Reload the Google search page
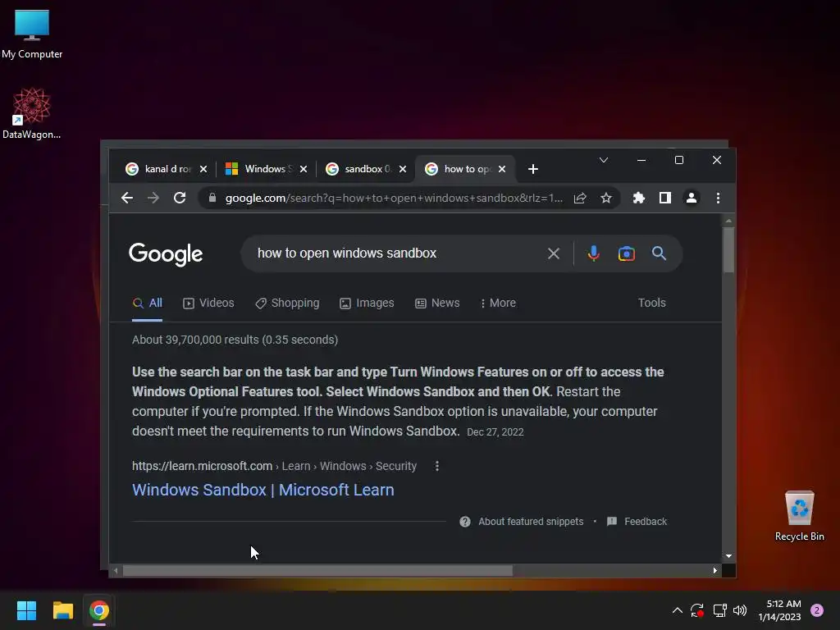Screen dimensions: 840x630 tap(180, 199)
